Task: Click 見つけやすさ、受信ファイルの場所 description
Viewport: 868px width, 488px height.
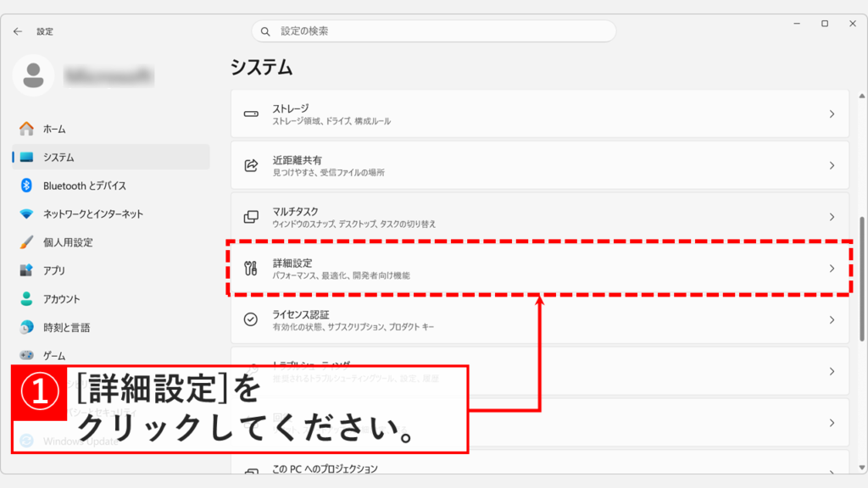Action: click(328, 173)
